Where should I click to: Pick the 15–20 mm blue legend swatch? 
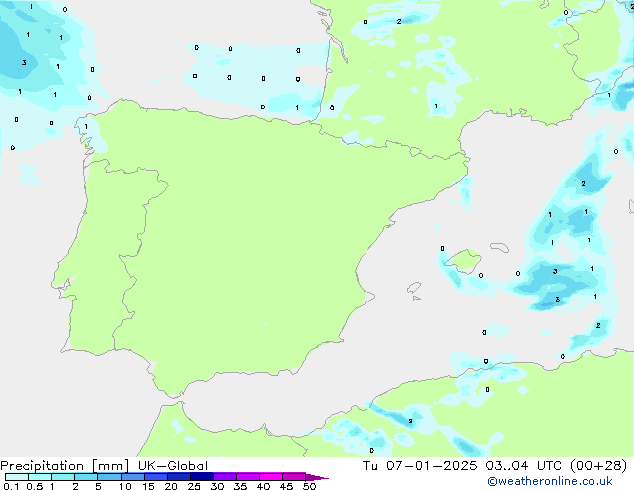(x=155, y=477)
